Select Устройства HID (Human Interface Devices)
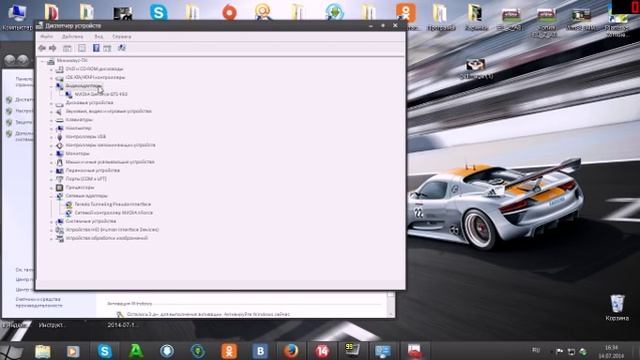640x360 pixels. coord(112,230)
